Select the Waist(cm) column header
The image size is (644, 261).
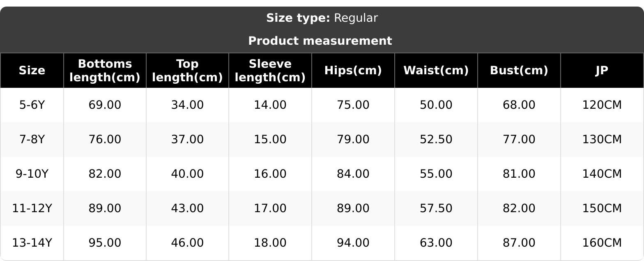(436, 71)
